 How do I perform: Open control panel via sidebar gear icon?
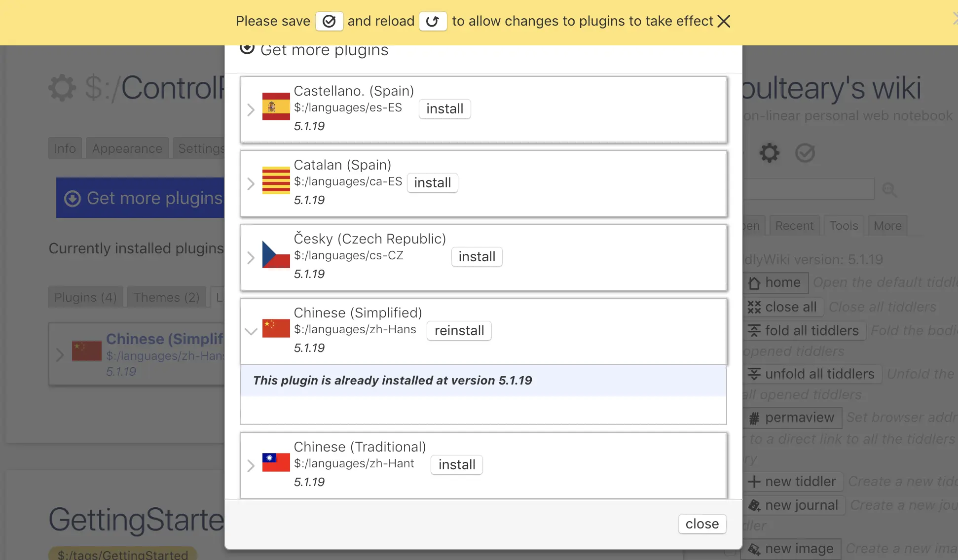point(769,153)
